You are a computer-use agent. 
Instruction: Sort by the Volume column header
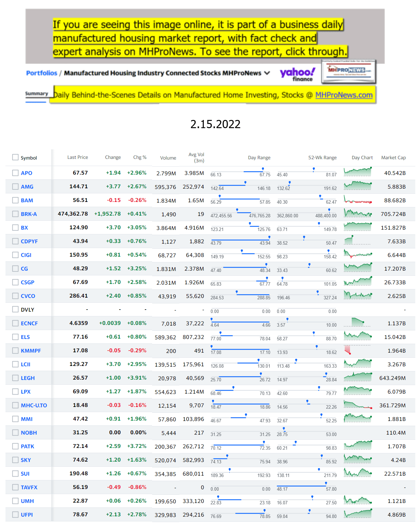(x=168, y=158)
